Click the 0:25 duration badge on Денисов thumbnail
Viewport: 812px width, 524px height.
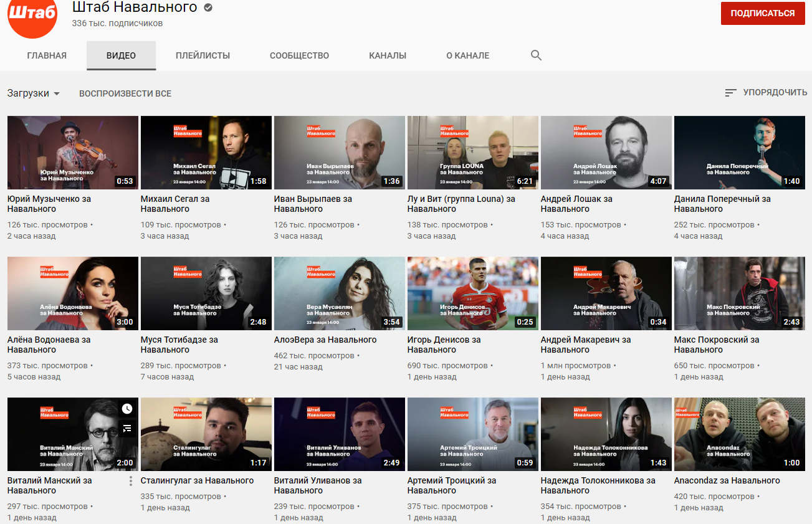[525, 322]
